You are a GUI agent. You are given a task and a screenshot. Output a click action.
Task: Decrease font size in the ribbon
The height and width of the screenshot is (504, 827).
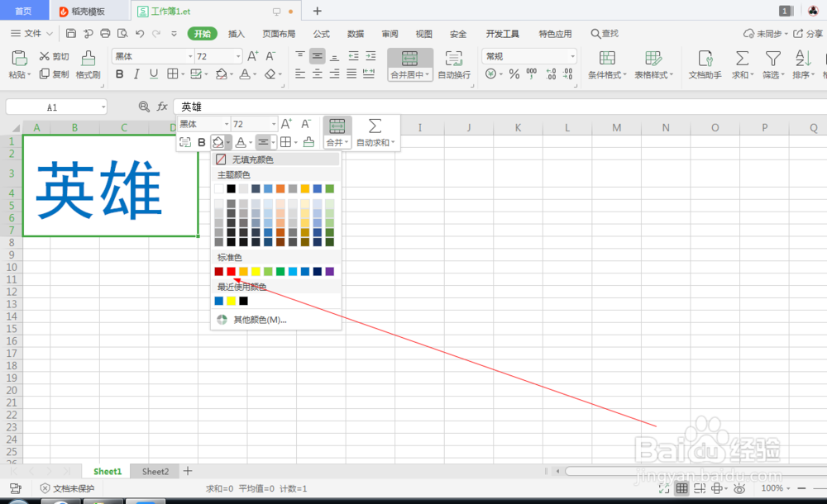[270, 56]
